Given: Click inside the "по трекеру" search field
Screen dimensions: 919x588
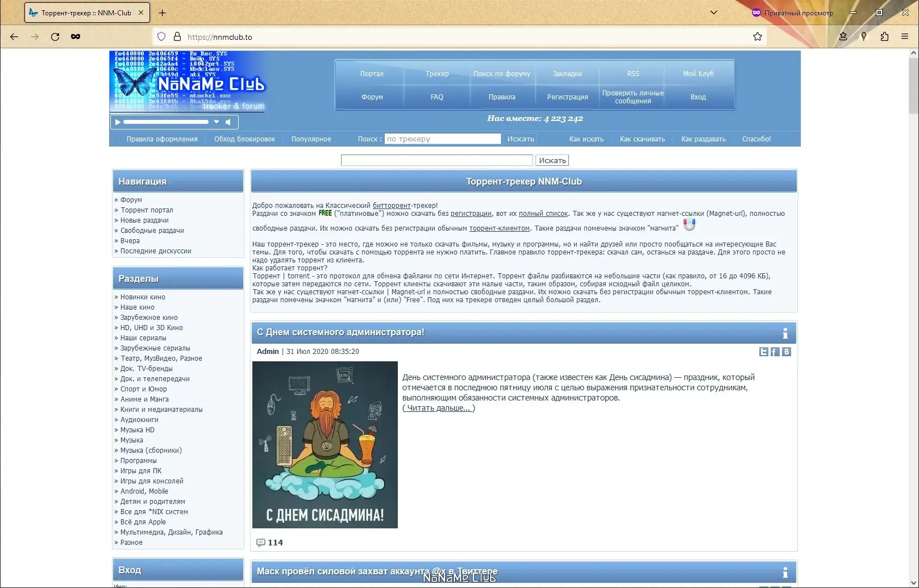Looking at the screenshot, I should pos(442,138).
